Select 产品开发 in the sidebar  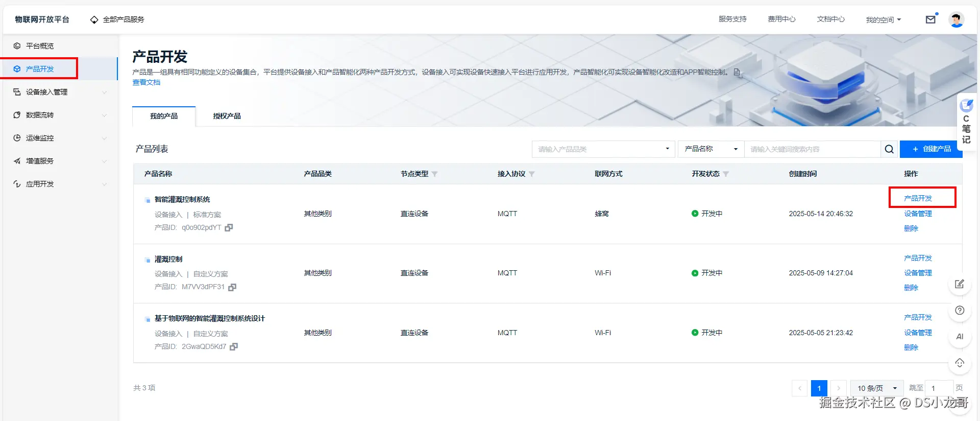click(x=60, y=69)
